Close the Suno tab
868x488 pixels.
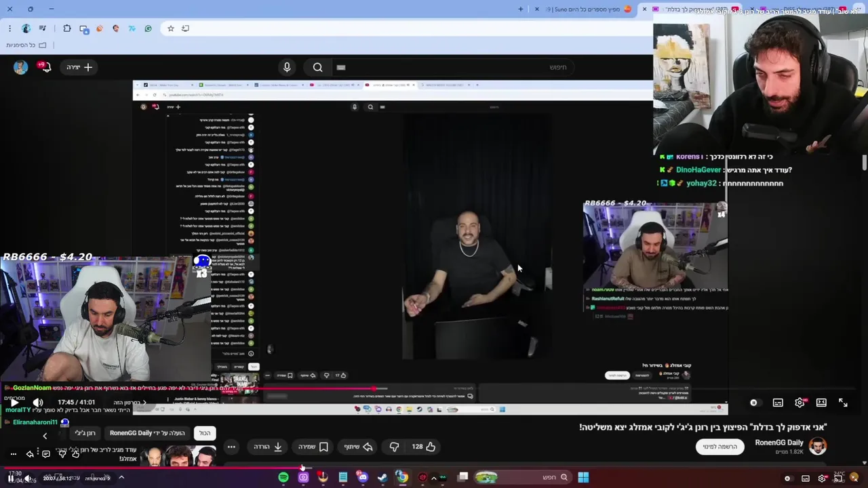(x=537, y=9)
